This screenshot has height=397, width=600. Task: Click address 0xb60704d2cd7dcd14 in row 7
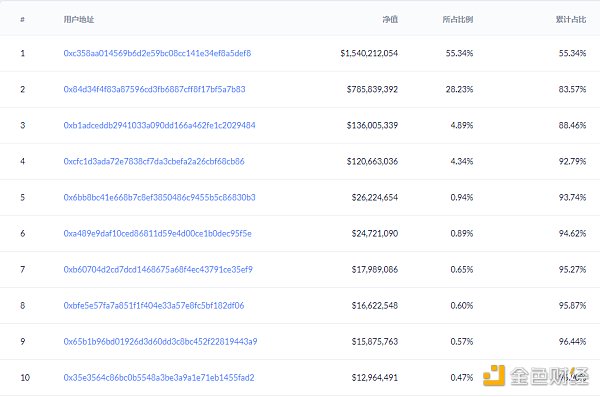point(158,269)
